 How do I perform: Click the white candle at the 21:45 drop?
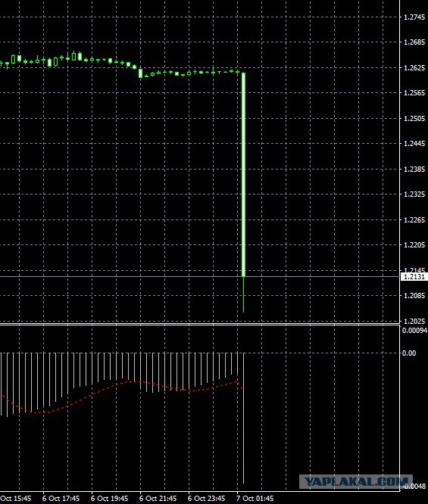tap(140, 73)
